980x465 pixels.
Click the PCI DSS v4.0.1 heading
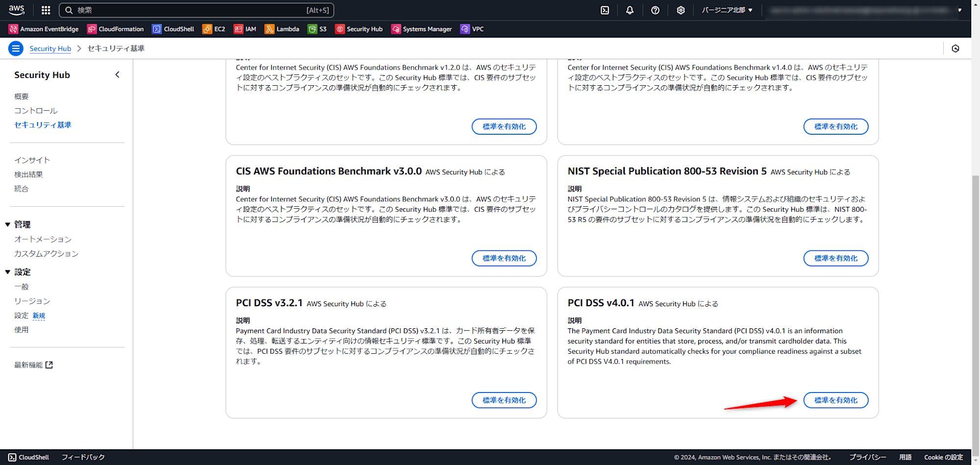(x=601, y=303)
